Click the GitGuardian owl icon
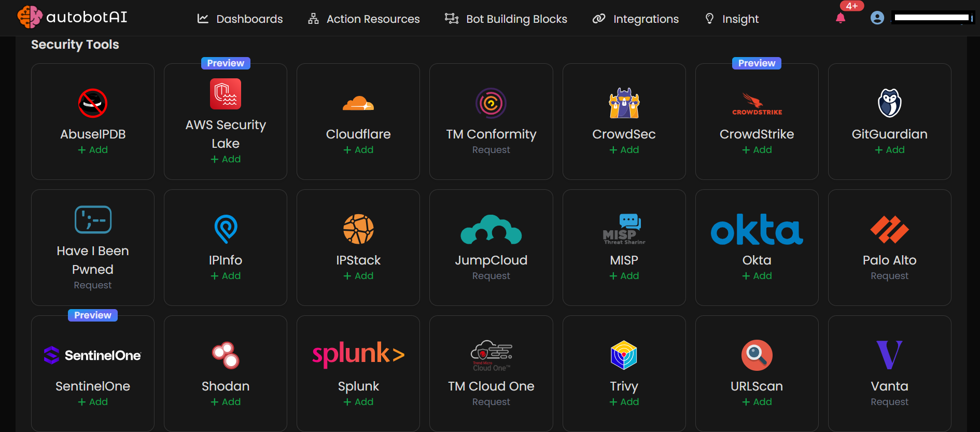Viewport: 980px width, 432px height. click(x=890, y=103)
